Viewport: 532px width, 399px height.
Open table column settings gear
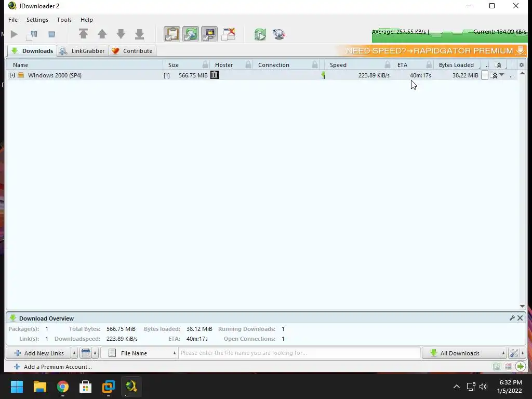pyautogui.click(x=522, y=65)
